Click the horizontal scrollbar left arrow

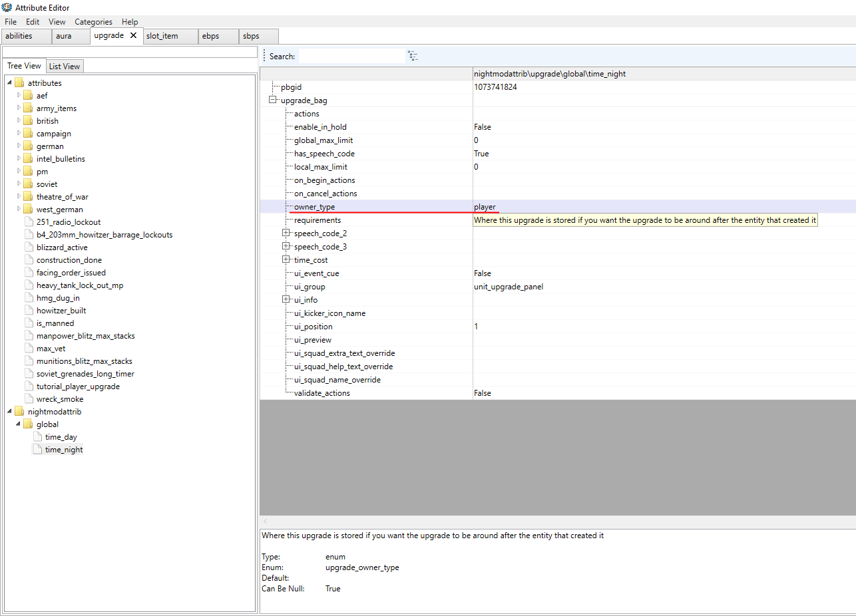point(264,522)
